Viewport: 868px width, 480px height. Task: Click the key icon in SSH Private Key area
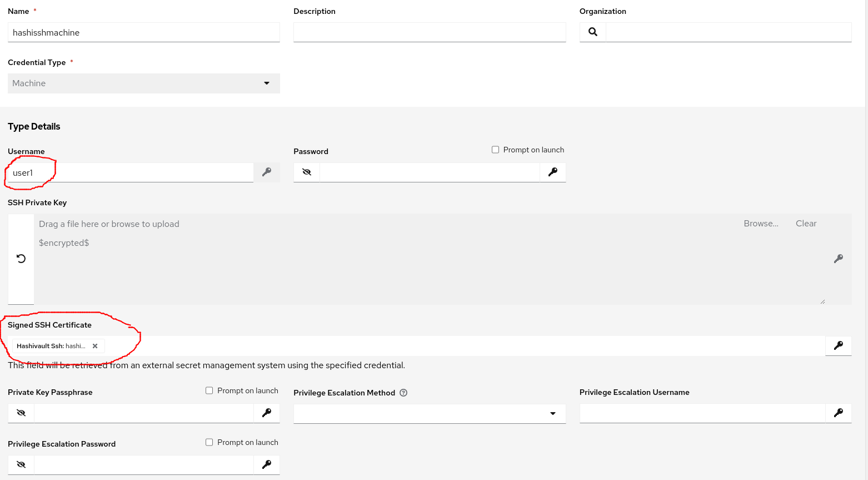pos(839,259)
